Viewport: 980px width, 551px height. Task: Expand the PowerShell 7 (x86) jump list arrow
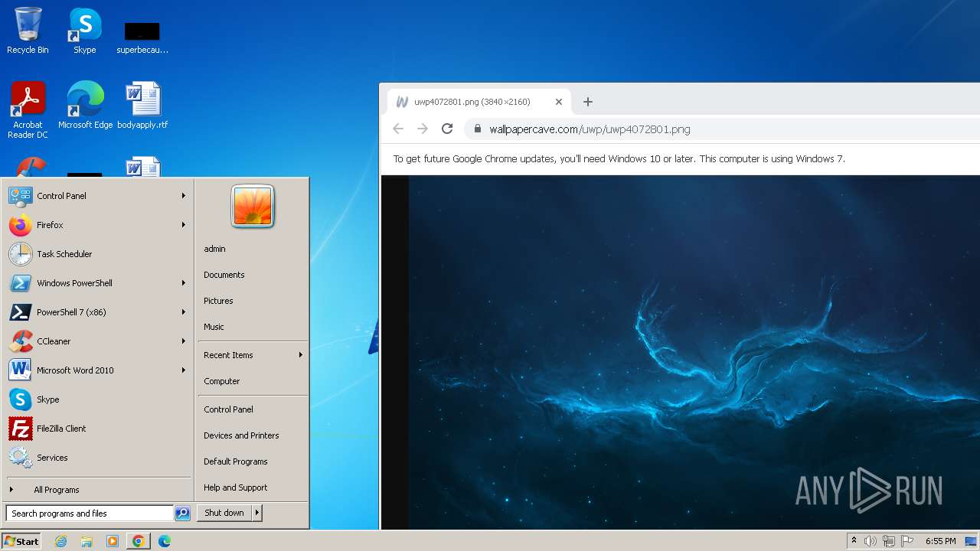(184, 312)
